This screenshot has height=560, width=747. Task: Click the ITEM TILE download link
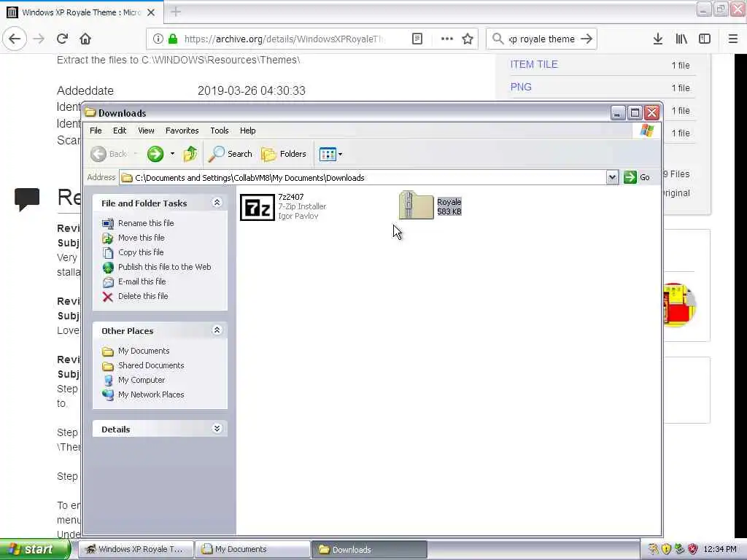pos(534,64)
